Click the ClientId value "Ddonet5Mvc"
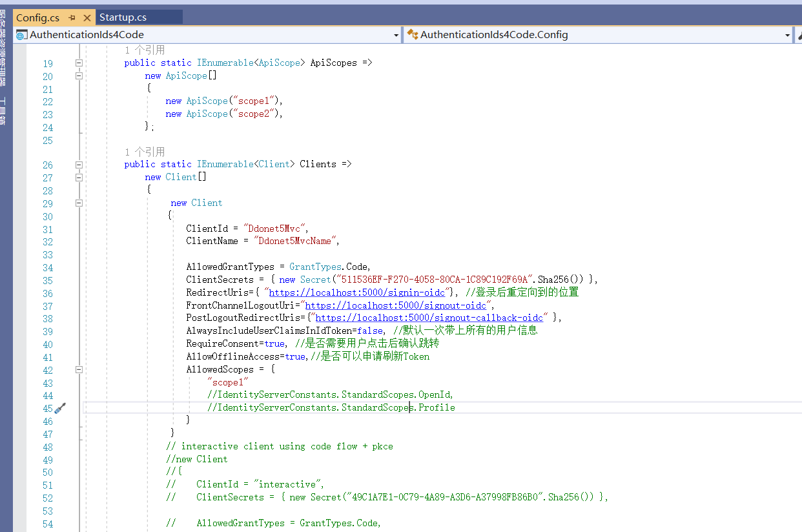Viewport: 802px width, 532px height. click(x=274, y=229)
